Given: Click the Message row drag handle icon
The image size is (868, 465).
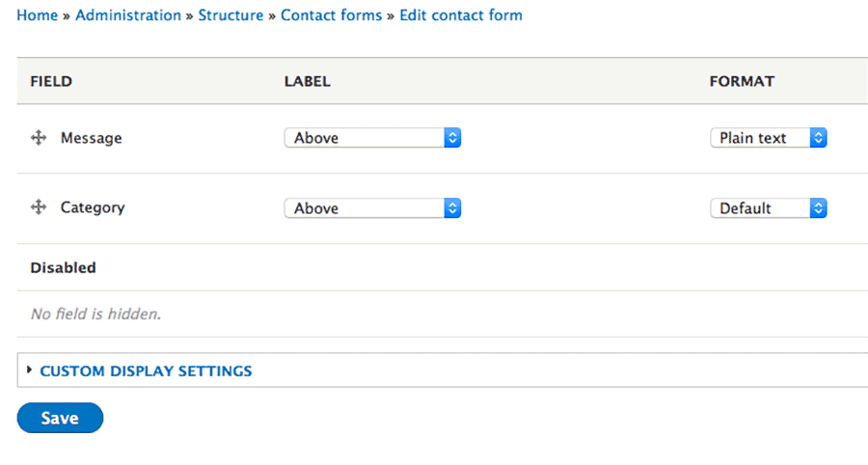Looking at the screenshot, I should (x=39, y=137).
